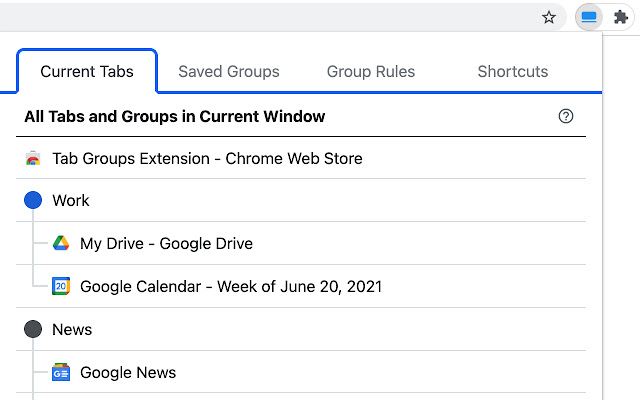640x400 pixels.
Task: Switch to the Group Rules tab
Action: [x=371, y=71]
